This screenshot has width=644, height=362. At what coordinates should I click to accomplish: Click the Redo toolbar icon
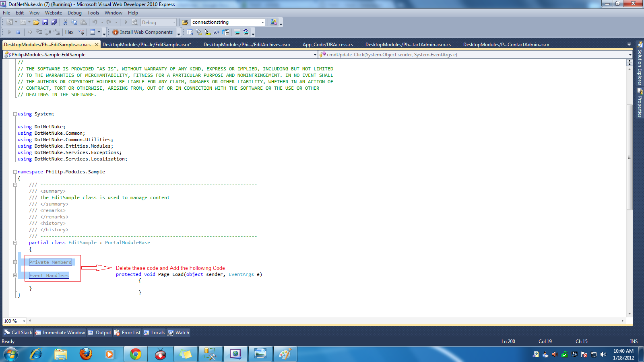click(x=109, y=22)
